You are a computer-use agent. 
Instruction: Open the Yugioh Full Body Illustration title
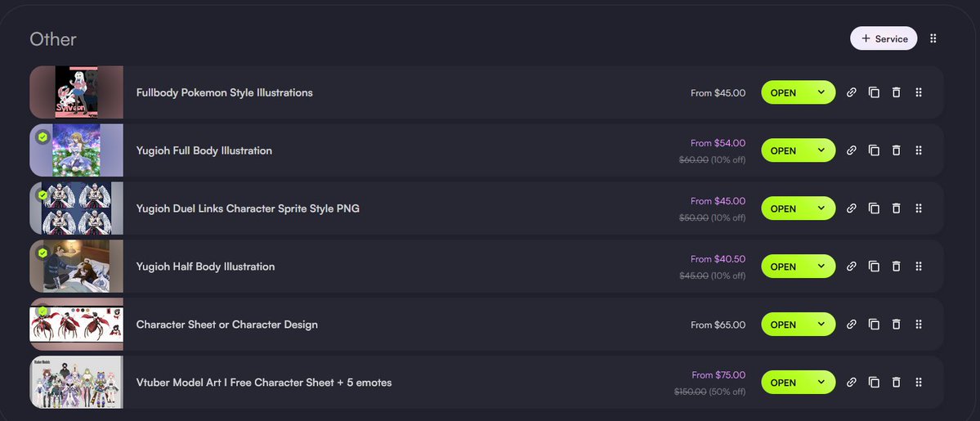point(204,150)
